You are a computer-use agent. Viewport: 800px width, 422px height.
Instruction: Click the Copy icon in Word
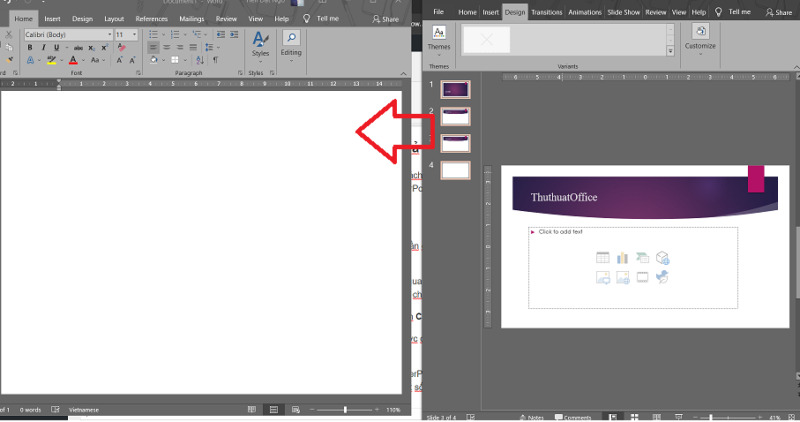tap(9, 47)
